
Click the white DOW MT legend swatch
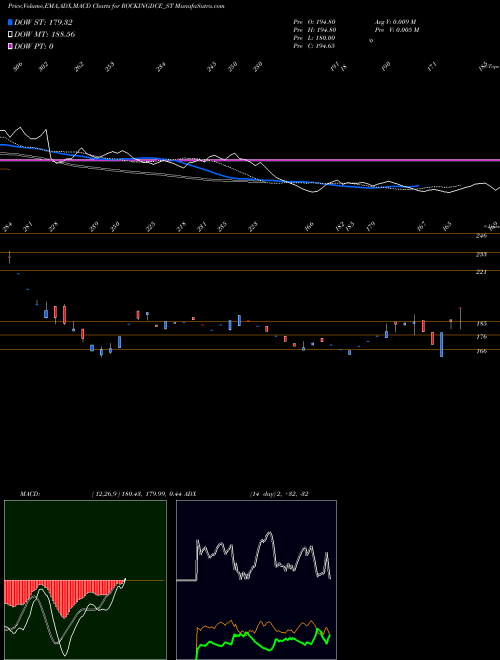pyautogui.click(x=10, y=35)
